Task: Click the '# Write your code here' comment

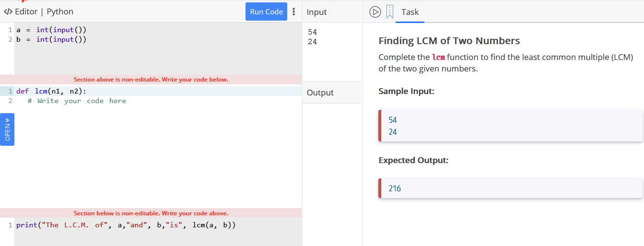Action: coord(77,101)
